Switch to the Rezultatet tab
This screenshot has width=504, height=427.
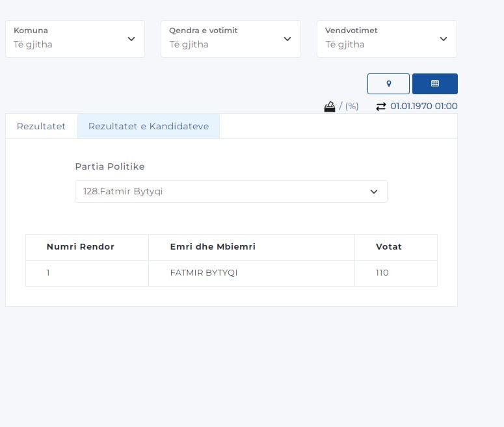(42, 126)
